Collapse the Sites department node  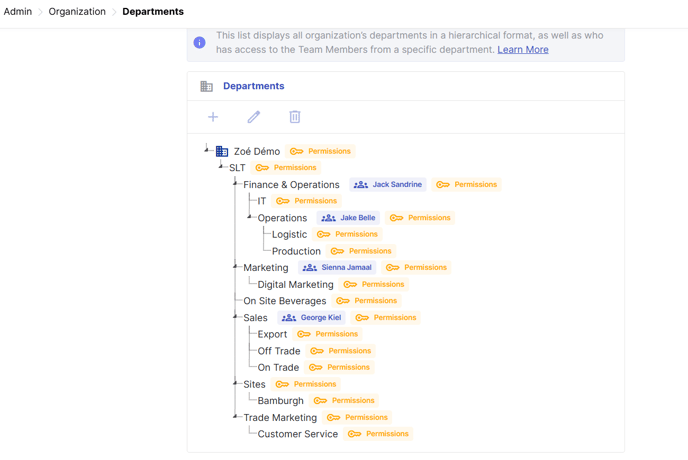tap(236, 382)
